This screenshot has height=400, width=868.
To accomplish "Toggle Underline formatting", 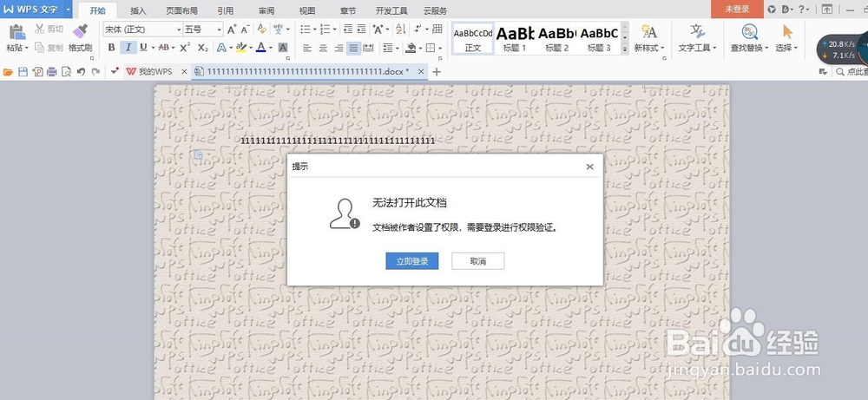I will 143,48.
